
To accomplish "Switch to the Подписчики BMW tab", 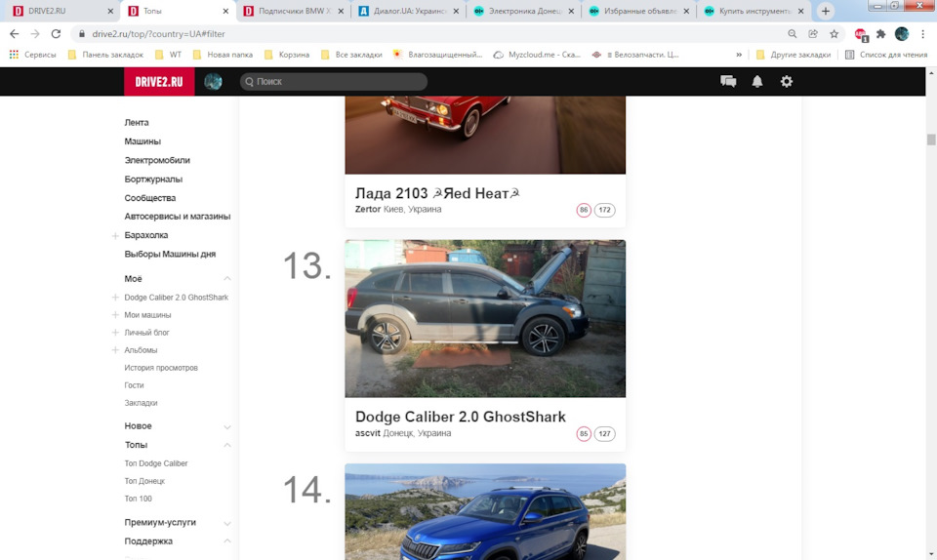I will point(295,11).
